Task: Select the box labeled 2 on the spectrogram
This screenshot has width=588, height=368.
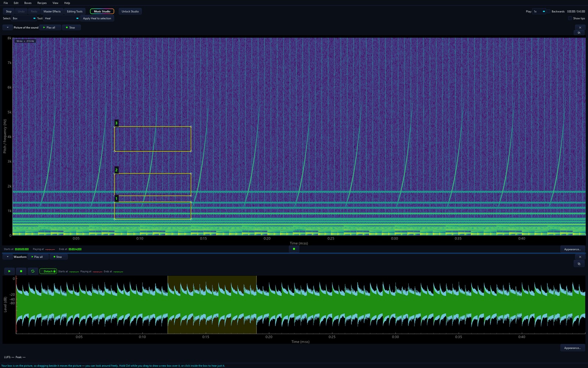Action: point(153,184)
